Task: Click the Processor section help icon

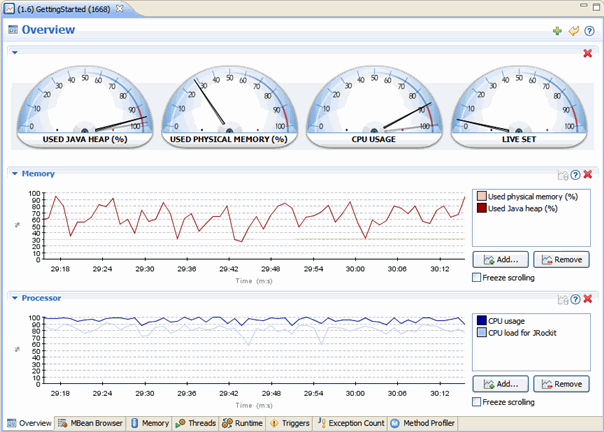Action: point(576,298)
